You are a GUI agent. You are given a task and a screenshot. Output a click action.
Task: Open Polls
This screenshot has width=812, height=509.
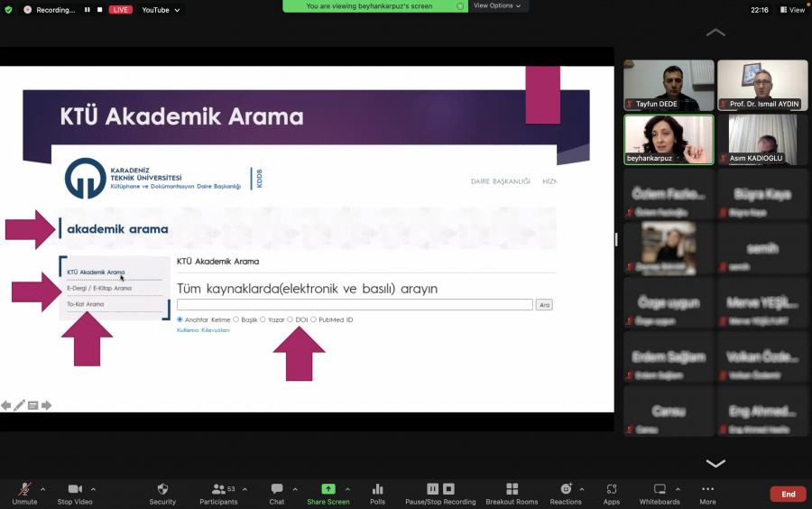(377, 494)
